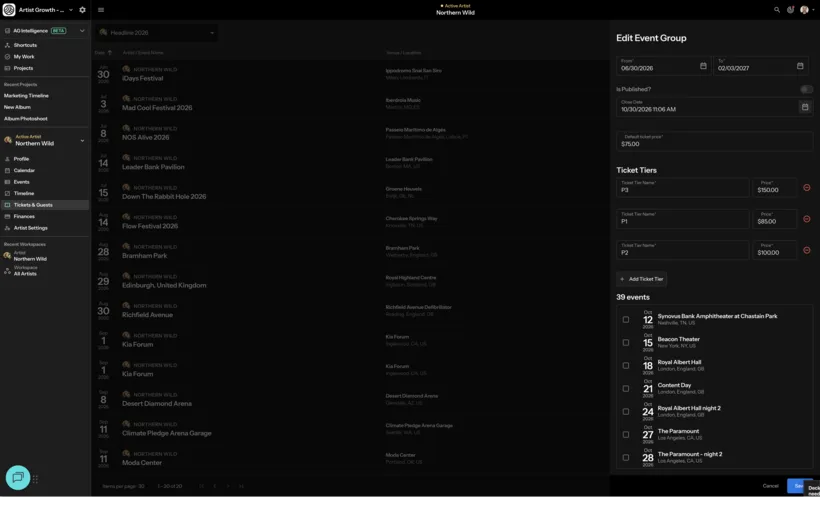Check The Paramount - night 2 checkbox

click(625, 458)
